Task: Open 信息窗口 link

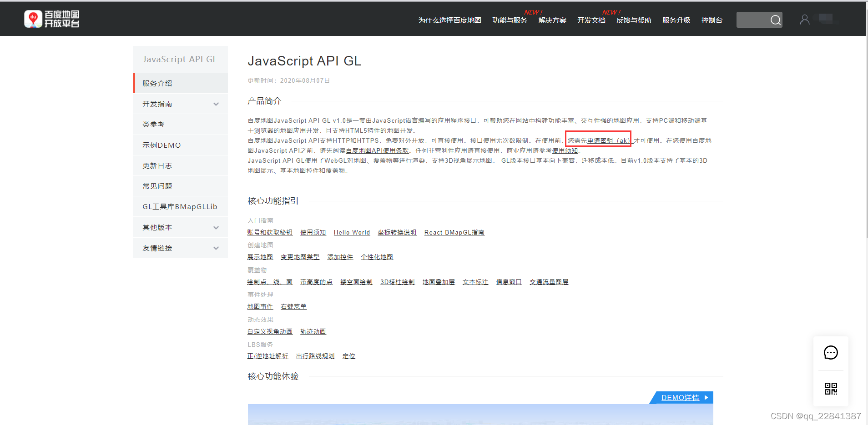Action: (x=509, y=282)
